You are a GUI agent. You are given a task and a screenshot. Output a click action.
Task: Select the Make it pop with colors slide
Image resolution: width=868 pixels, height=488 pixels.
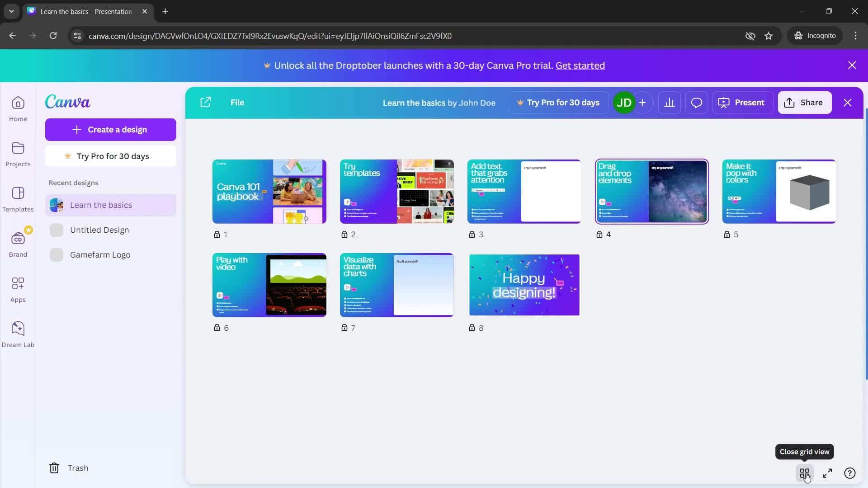pyautogui.click(x=779, y=192)
